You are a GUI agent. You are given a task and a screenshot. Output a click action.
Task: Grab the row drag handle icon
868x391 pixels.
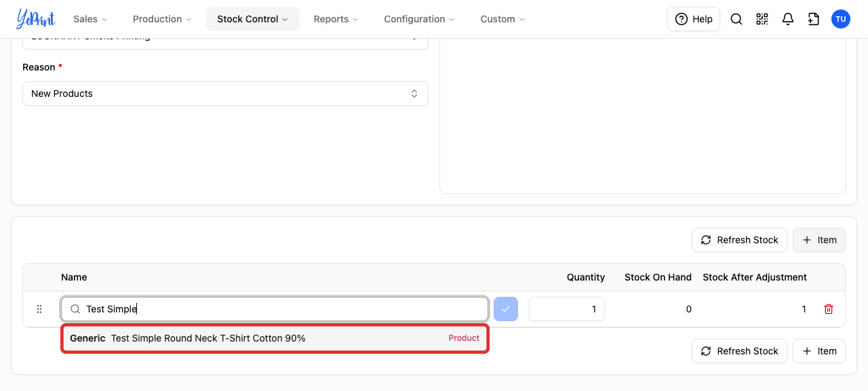(39, 309)
